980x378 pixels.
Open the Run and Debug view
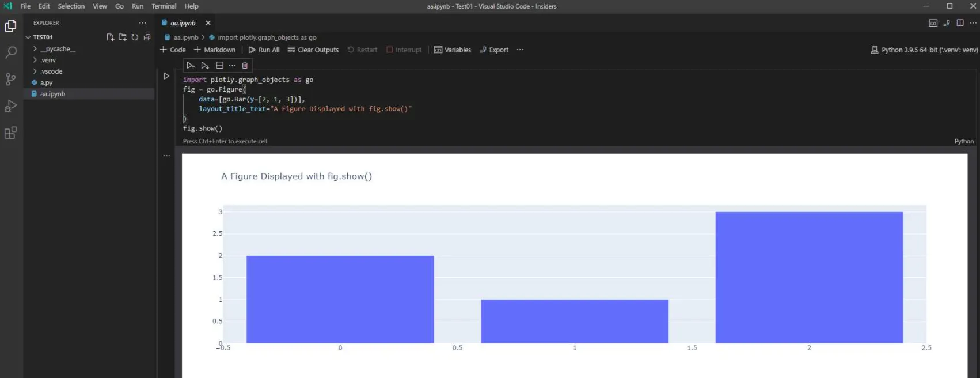[11, 106]
